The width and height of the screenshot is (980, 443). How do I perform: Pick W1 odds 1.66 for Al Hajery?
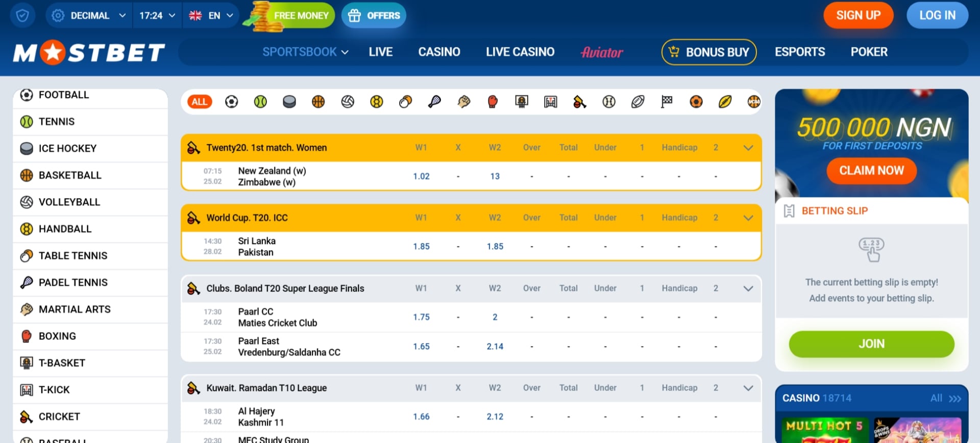(421, 416)
